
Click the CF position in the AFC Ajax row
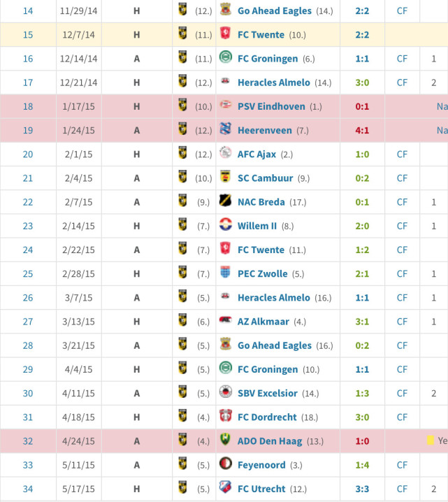(x=402, y=154)
